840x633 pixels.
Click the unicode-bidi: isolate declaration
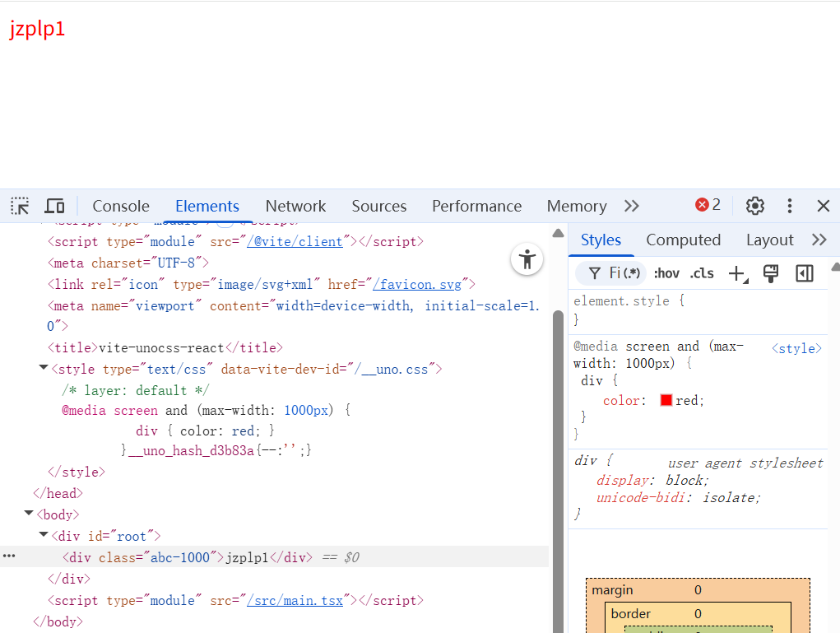678,497
